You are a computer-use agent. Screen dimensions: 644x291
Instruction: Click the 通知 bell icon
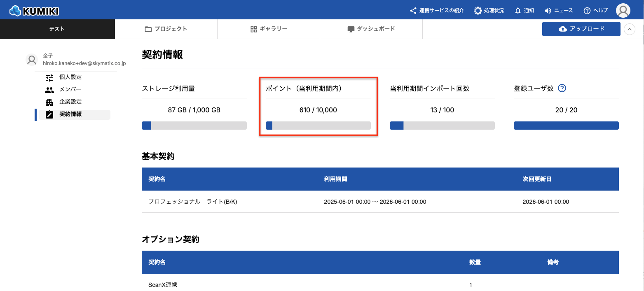pos(518,11)
